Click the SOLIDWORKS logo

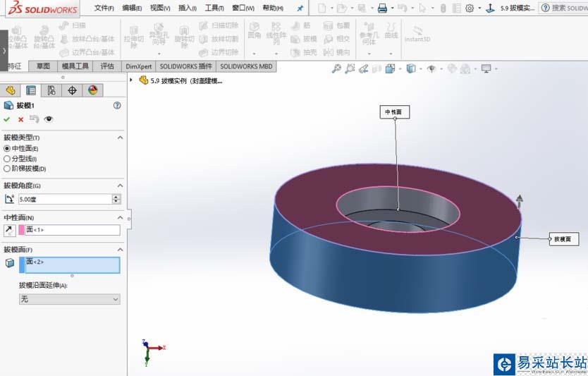tap(42, 8)
